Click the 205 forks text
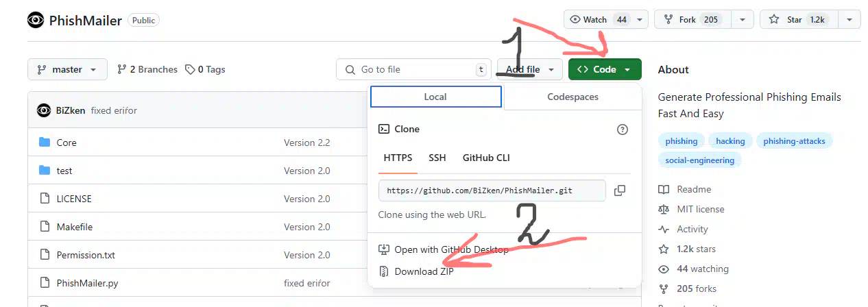 click(x=697, y=288)
